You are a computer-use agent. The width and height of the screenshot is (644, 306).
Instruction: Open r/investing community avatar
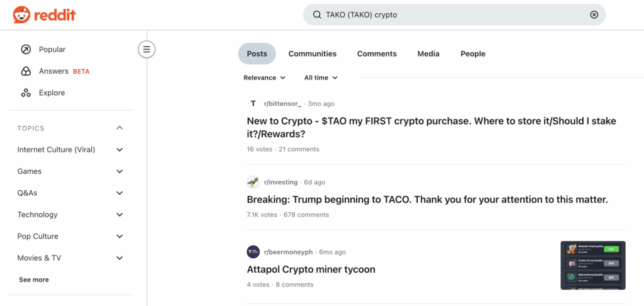tap(253, 182)
